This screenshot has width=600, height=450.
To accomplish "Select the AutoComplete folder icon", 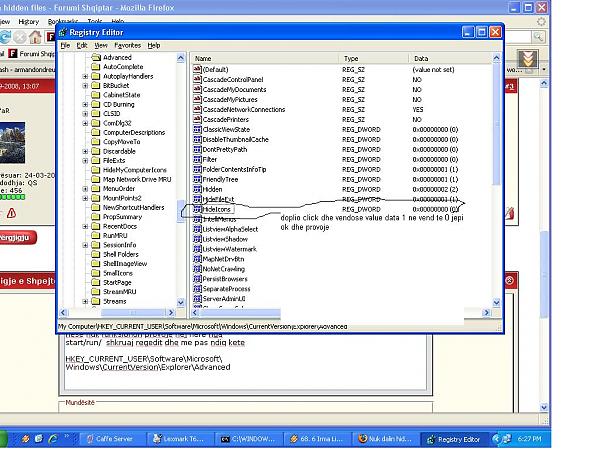I will point(96,67).
